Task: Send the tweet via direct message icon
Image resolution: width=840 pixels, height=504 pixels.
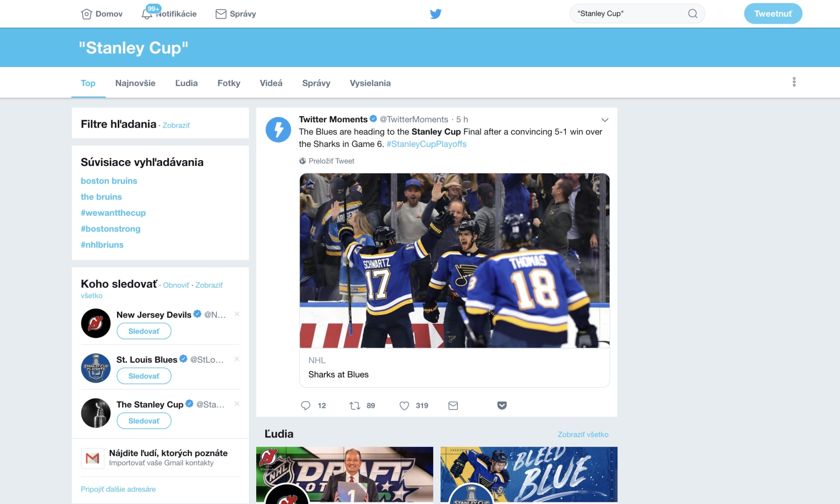Action: tap(453, 405)
